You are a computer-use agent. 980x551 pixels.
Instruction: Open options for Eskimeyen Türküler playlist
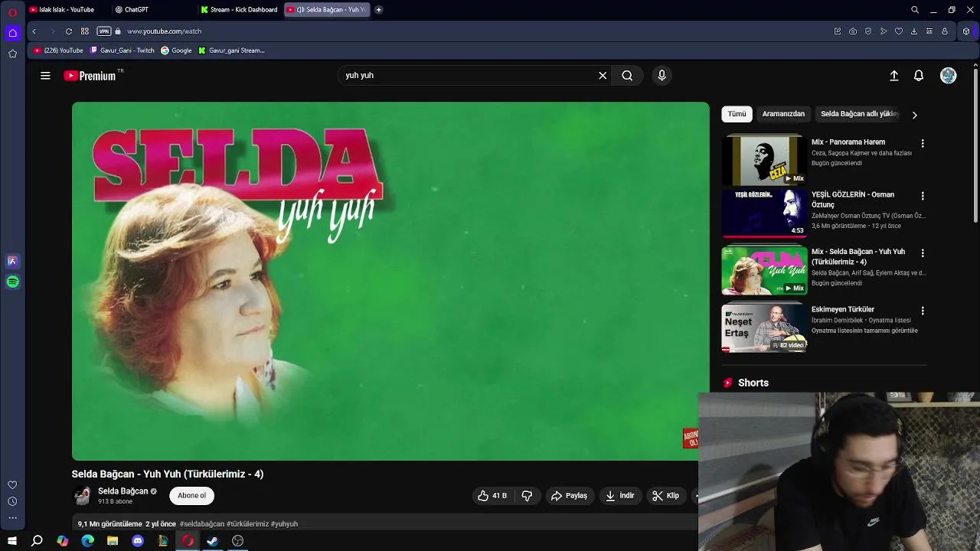923,311
